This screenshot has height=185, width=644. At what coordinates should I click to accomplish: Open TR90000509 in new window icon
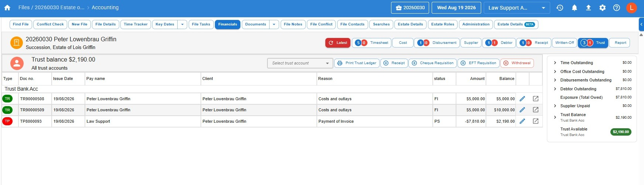click(x=535, y=110)
